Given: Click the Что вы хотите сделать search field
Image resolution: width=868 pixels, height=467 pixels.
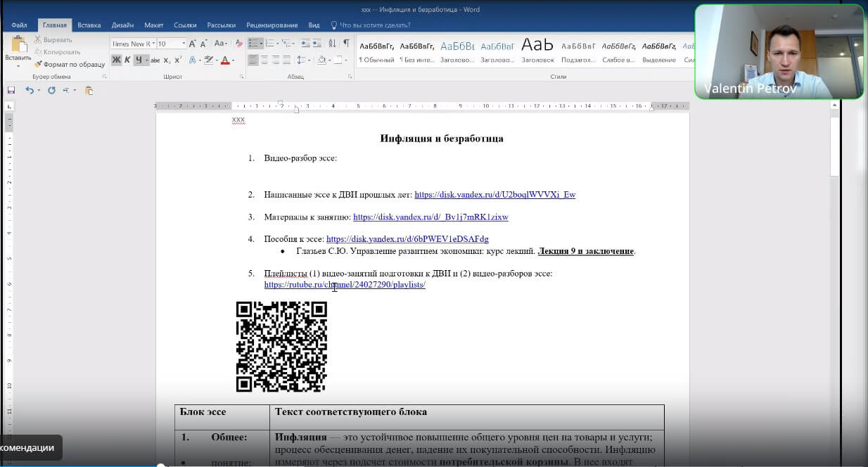Looking at the screenshot, I should 375,25.
